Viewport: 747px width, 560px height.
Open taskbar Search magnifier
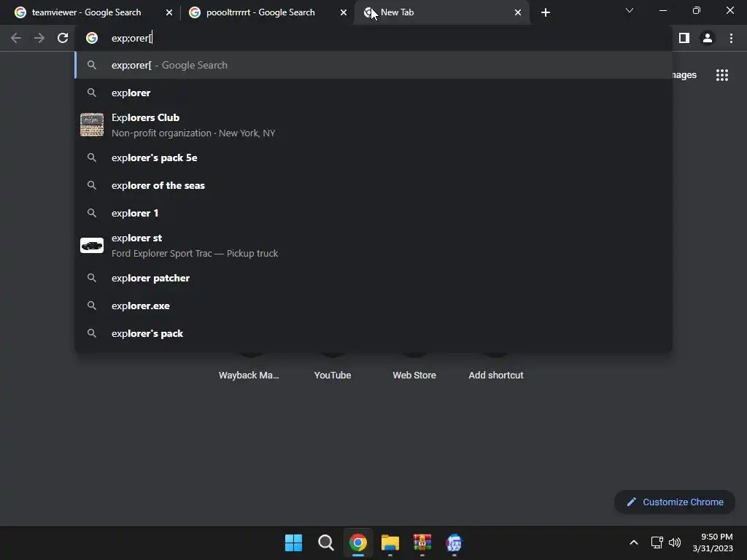pos(326,542)
